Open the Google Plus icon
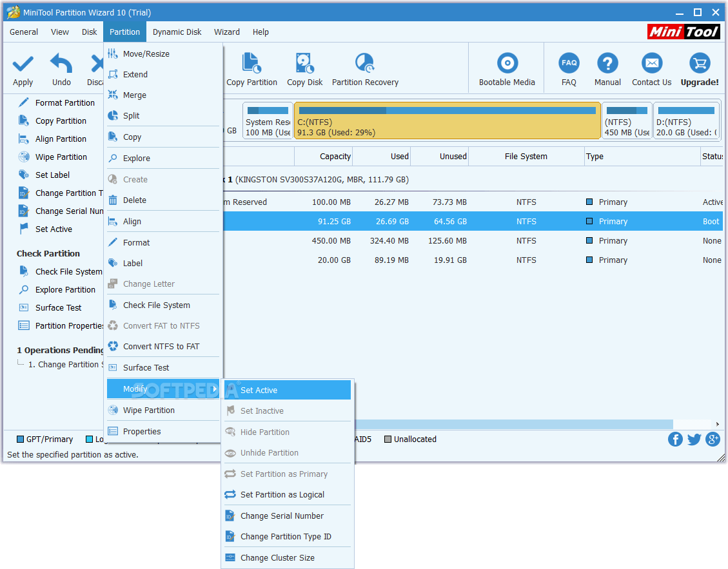Image resolution: width=728 pixels, height=569 pixels. point(713,439)
